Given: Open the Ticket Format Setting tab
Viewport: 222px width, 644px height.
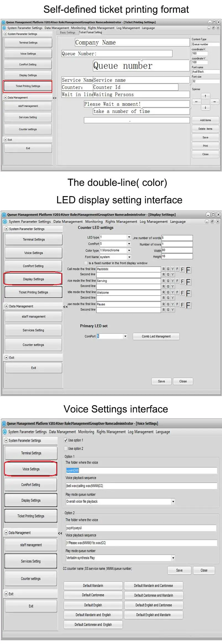Looking at the screenshot, I should (x=90, y=32).
